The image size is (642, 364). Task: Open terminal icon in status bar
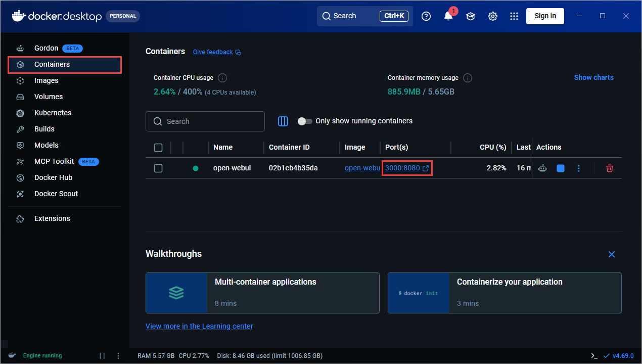pos(594,355)
